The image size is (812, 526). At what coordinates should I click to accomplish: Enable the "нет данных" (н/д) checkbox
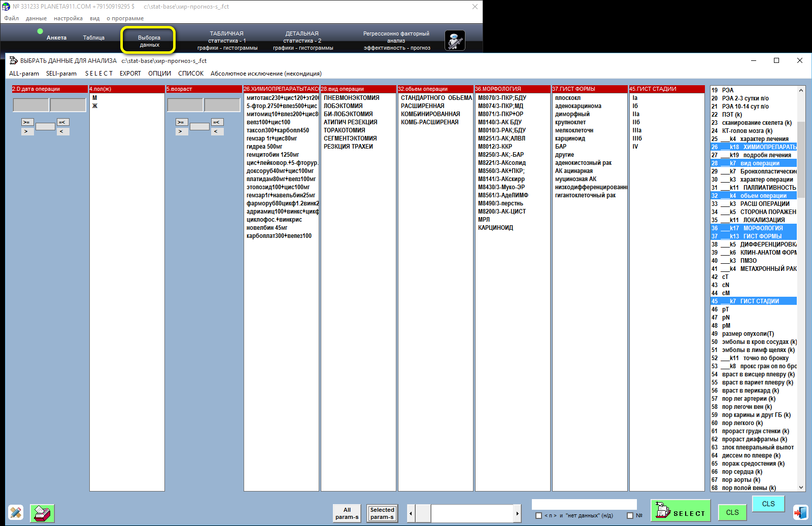coord(539,515)
